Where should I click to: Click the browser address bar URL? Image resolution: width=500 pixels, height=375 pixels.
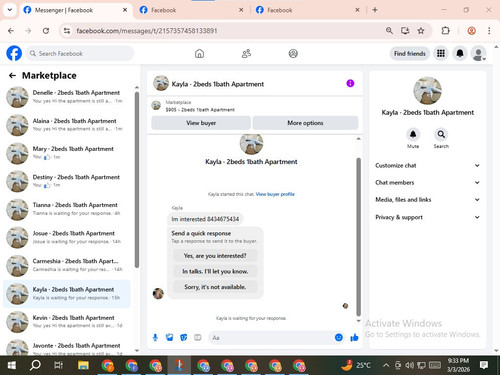point(147,31)
